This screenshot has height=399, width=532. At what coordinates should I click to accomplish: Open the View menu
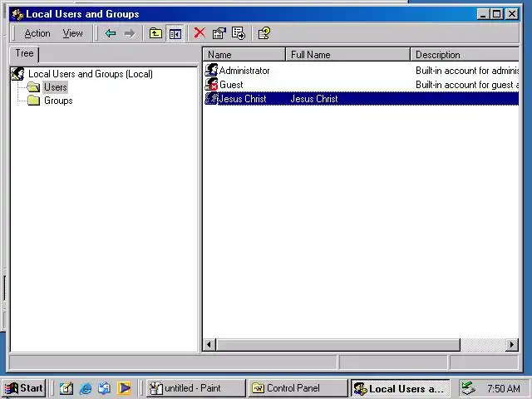pyautogui.click(x=72, y=33)
